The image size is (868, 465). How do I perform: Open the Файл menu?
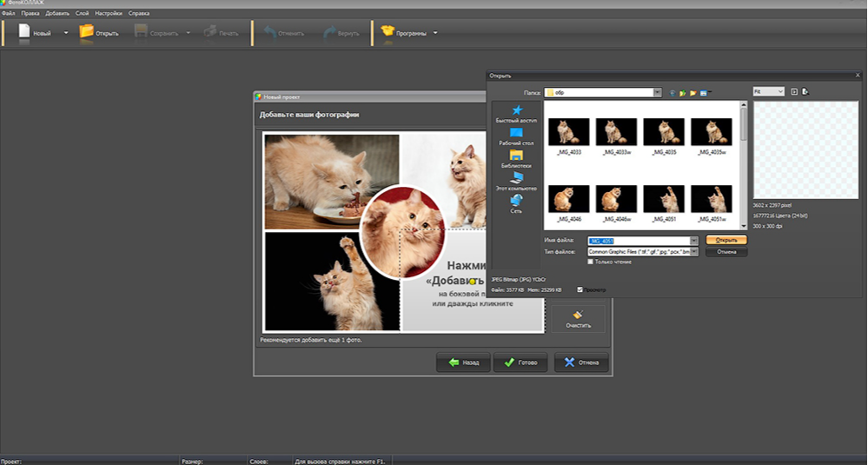click(x=9, y=13)
